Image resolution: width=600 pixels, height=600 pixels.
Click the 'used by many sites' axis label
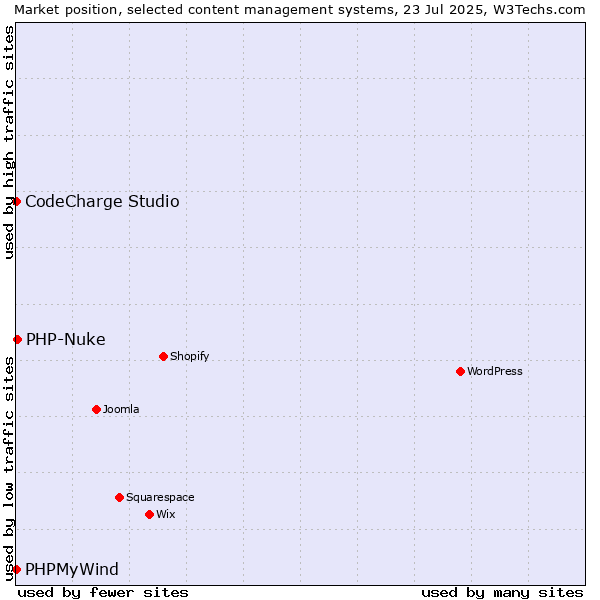coord(502,593)
